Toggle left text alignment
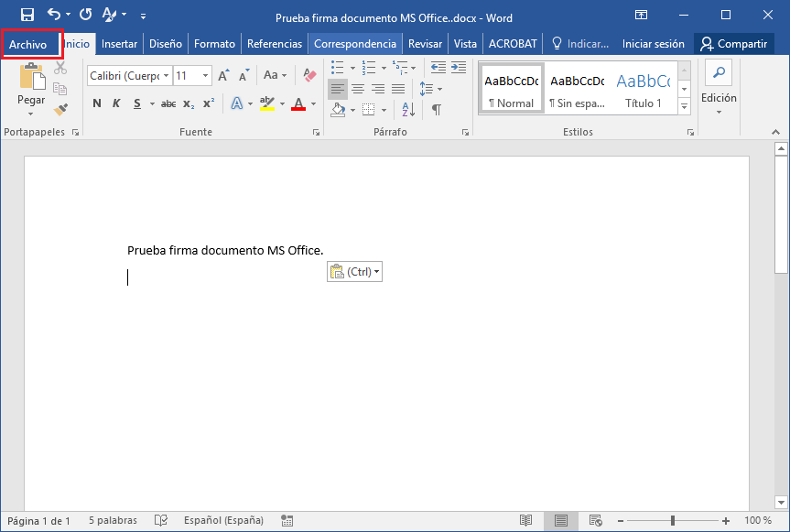 pos(338,89)
